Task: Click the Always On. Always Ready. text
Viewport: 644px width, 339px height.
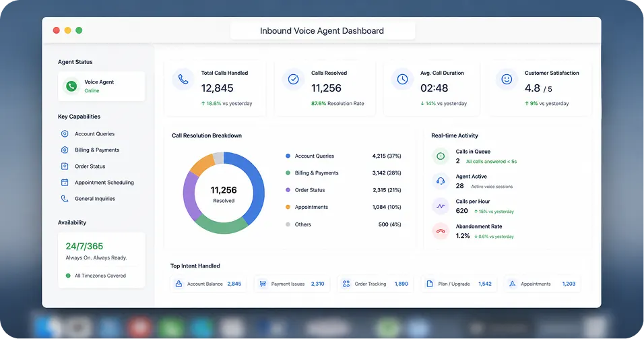Action: click(96, 257)
